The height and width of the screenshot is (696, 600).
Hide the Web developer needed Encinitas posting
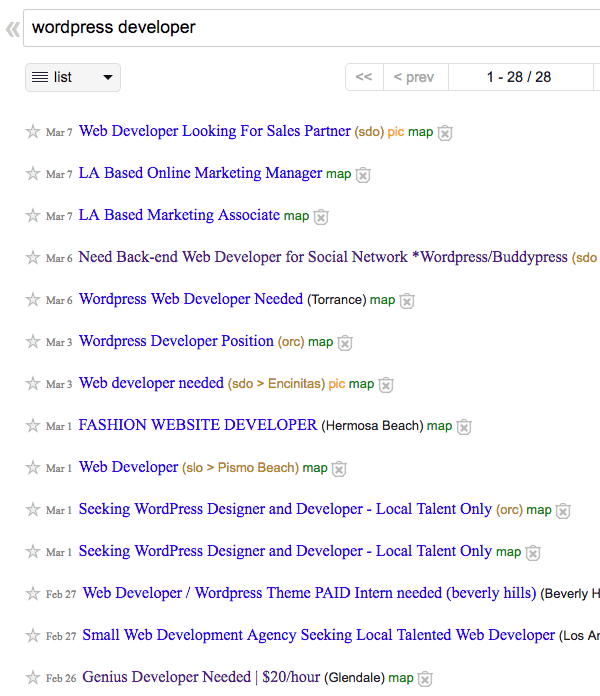(x=386, y=385)
